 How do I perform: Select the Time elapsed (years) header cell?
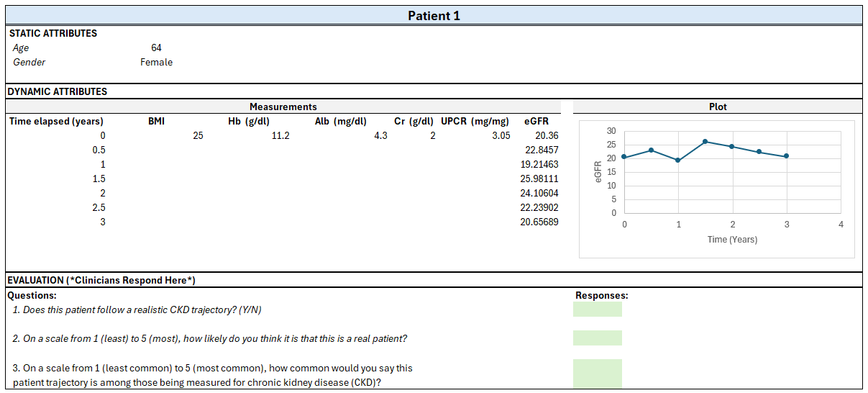tap(56, 121)
